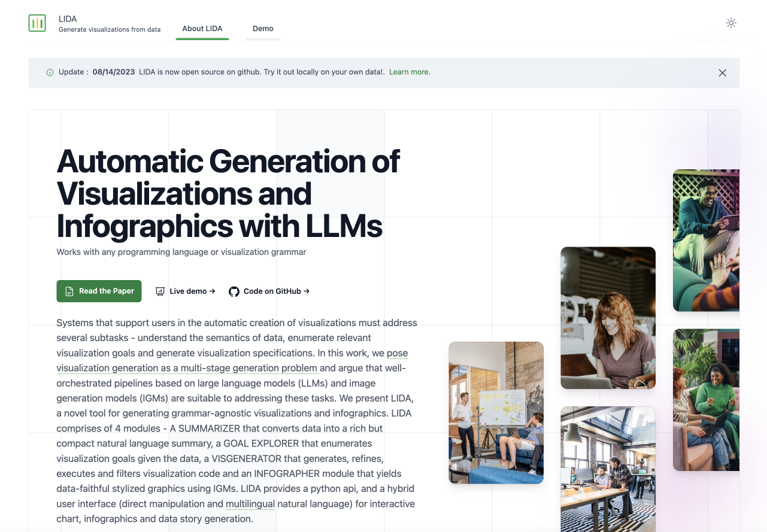Screen dimensions: 767x532
Task: Toggle the light/dark theme sun icon
Action: [731, 23]
